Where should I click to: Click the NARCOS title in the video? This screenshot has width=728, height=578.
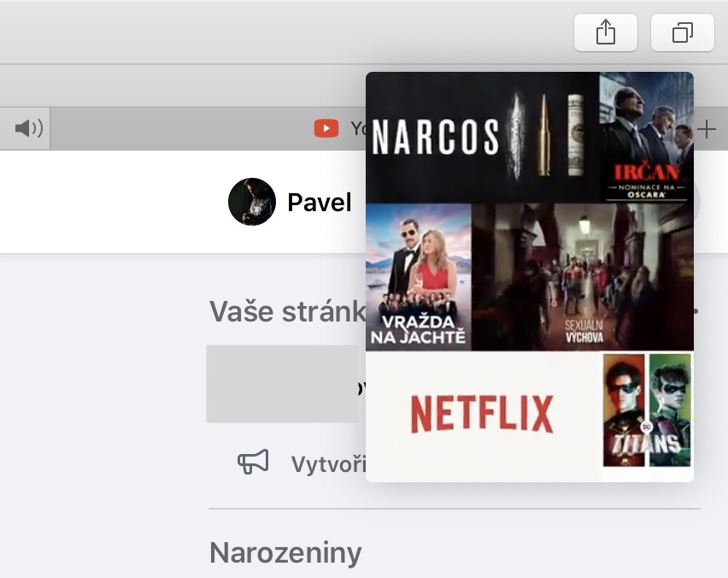coord(436,137)
